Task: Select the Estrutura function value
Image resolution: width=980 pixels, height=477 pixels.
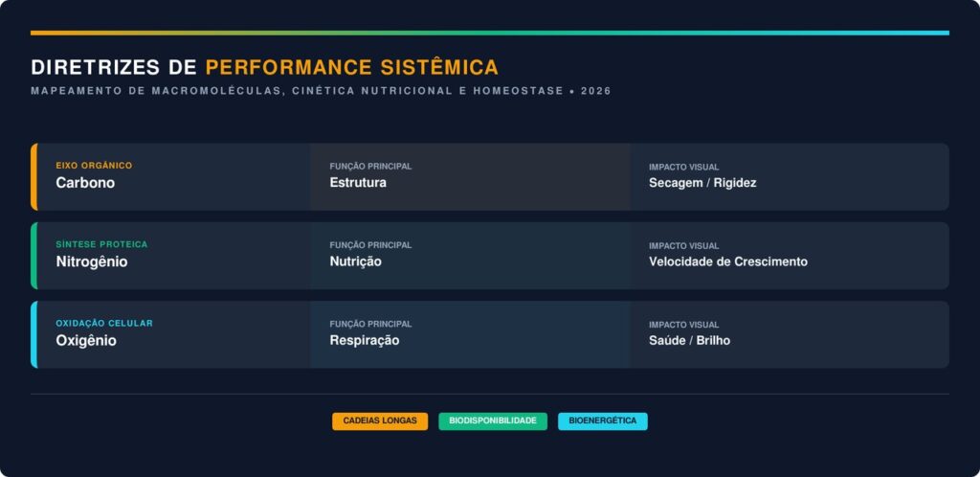Action: 358,183
